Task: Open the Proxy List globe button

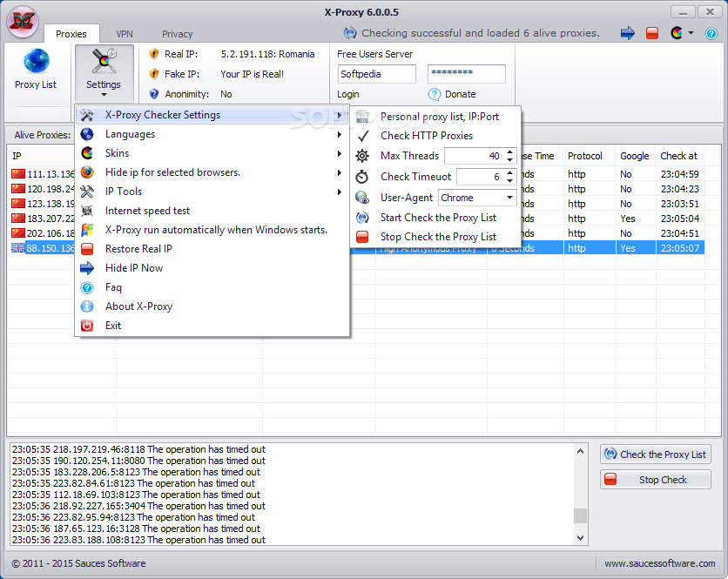Action: [x=36, y=70]
